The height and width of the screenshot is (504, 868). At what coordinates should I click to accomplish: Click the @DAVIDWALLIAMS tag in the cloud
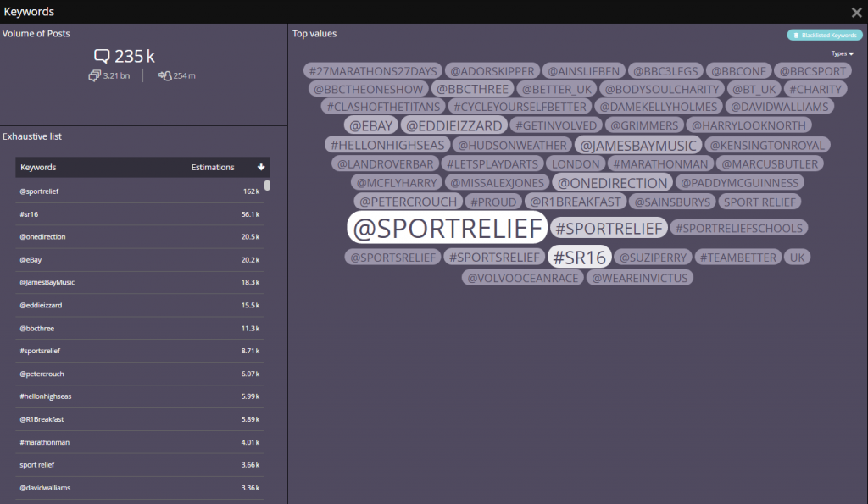pos(780,107)
